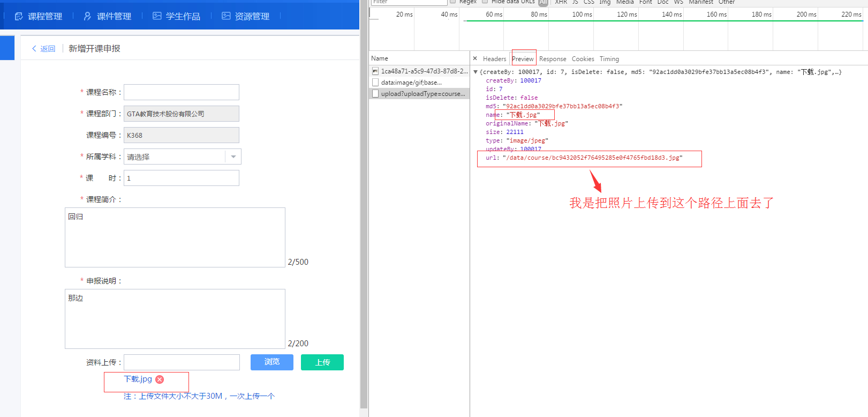Open the 所属学科 dropdown
Image resolution: width=868 pixels, height=417 pixels.
coord(233,157)
